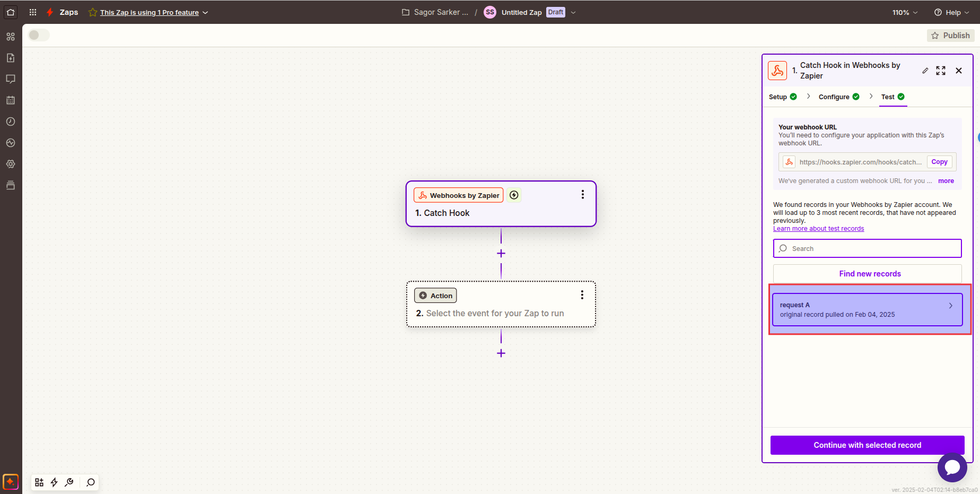The height and width of the screenshot is (494, 980).
Task: Open the Untitled Zap Draft dropdown
Action: tap(573, 12)
